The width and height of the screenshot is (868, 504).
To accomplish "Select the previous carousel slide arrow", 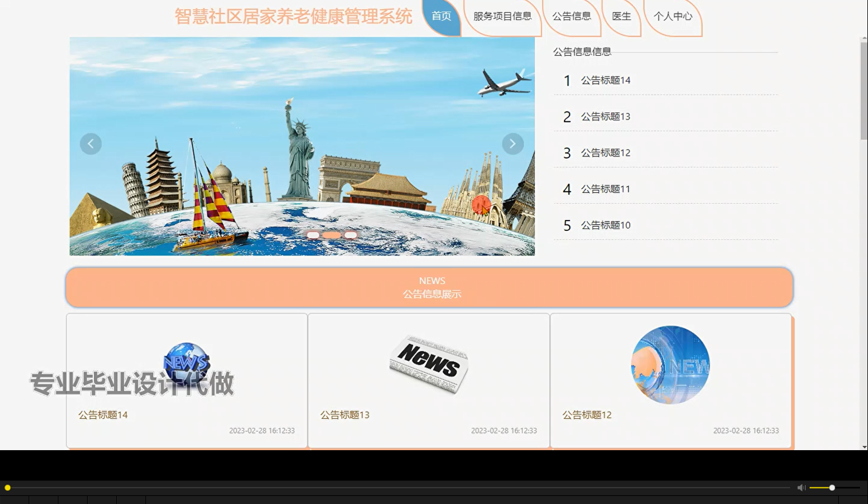I will click(x=90, y=143).
